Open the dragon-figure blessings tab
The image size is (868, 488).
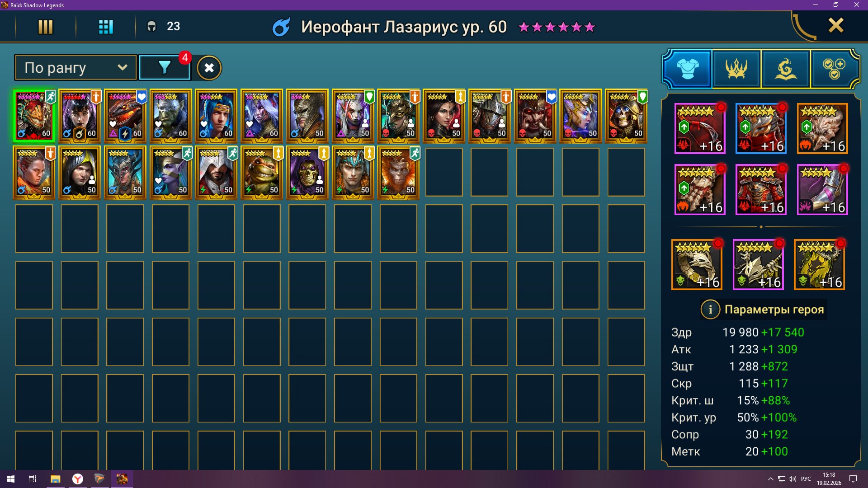(x=786, y=69)
